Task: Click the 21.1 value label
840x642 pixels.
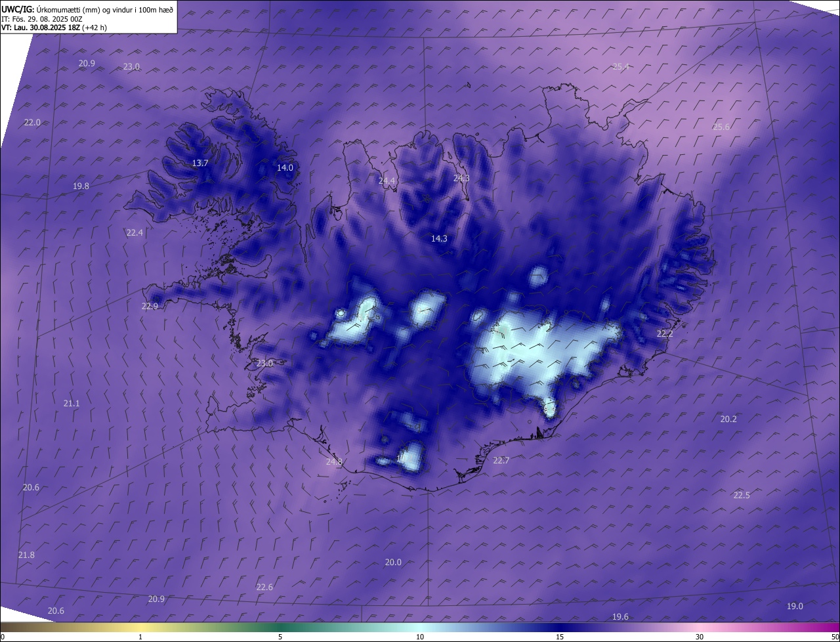Action: coord(72,404)
